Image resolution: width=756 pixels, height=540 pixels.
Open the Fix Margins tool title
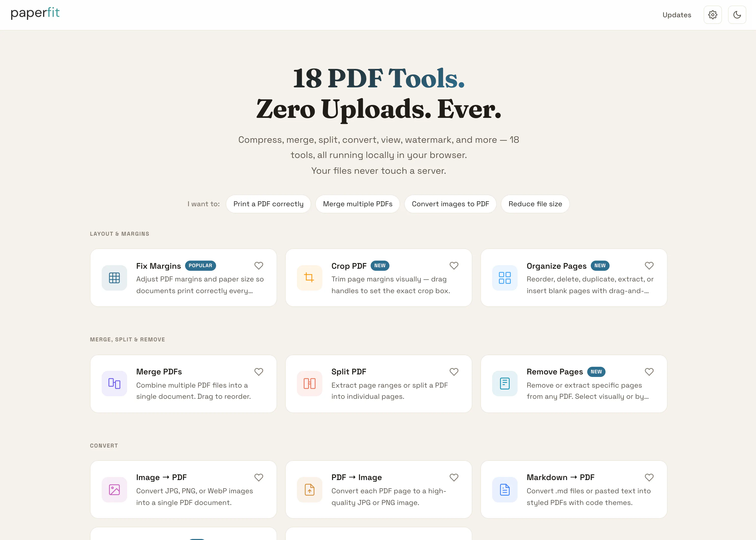[x=158, y=266]
